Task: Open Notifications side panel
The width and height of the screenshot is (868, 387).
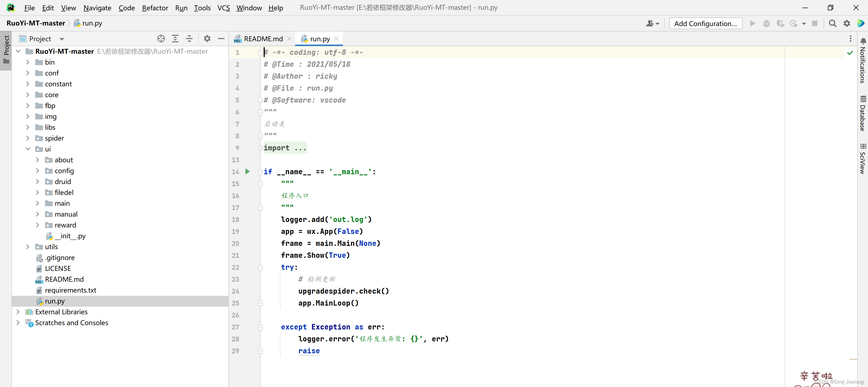Action: [x=863, y=60]
